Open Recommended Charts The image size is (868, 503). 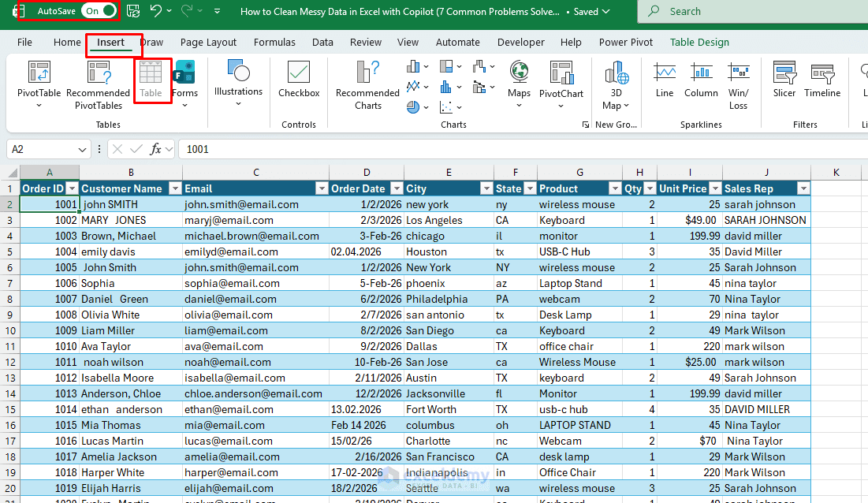click(x=367, y=84)
